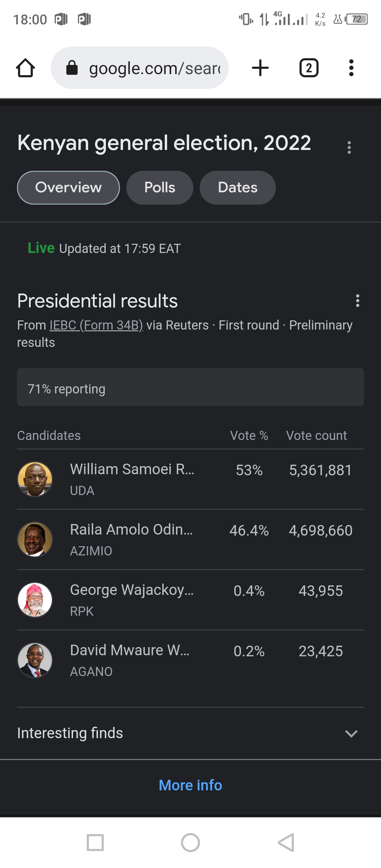Switch to the Polls tab
381x868 pixels.
[x=160, y=188]
